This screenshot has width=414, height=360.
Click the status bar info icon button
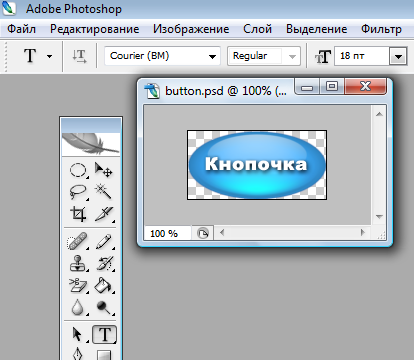(203, 233)
